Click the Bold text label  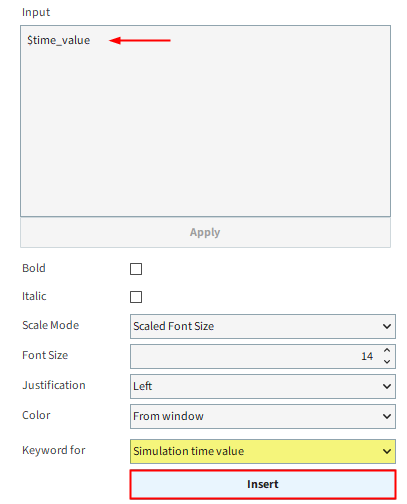pos(34,268)
